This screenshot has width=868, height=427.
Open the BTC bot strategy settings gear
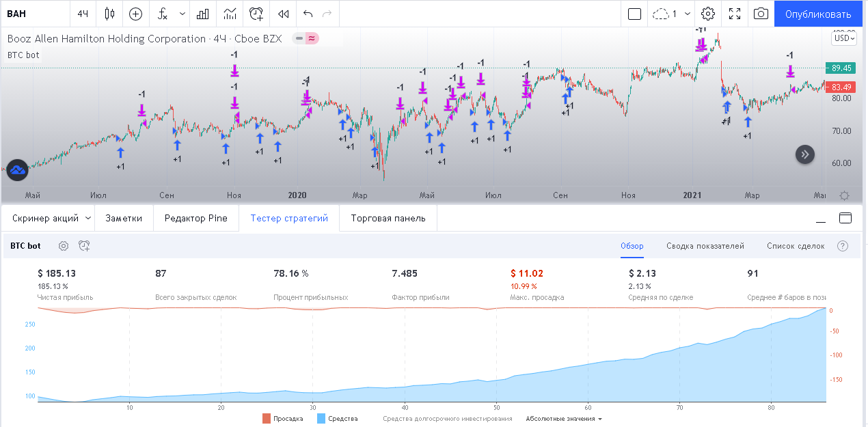tap(64, 246)
